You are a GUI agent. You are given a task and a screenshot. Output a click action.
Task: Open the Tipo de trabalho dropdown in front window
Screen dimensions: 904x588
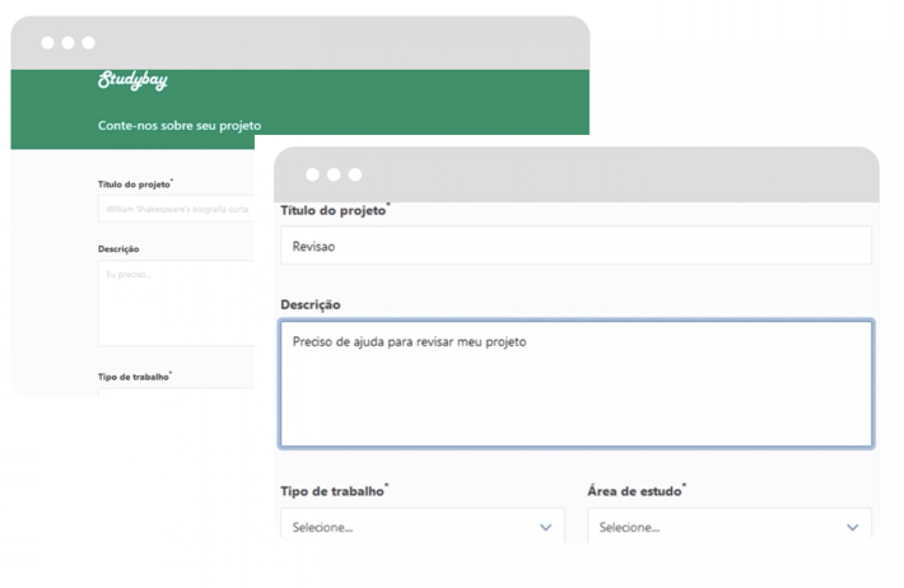pyautogui.click(x=422, y=526)
